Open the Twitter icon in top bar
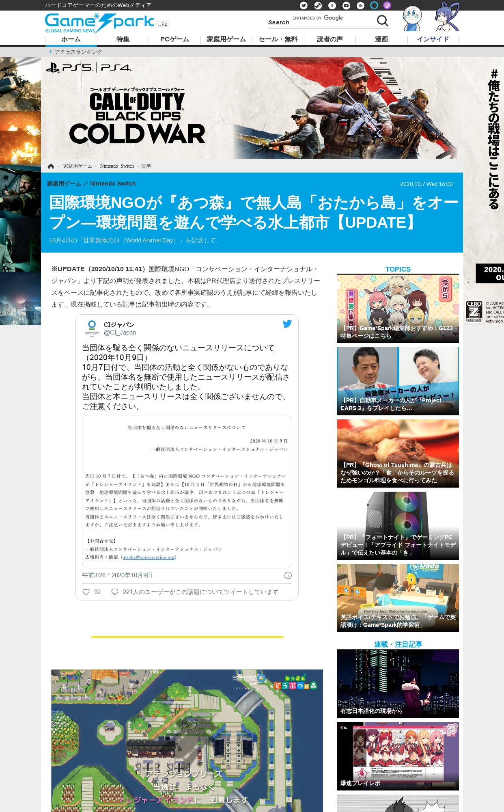 pos(304,5)
